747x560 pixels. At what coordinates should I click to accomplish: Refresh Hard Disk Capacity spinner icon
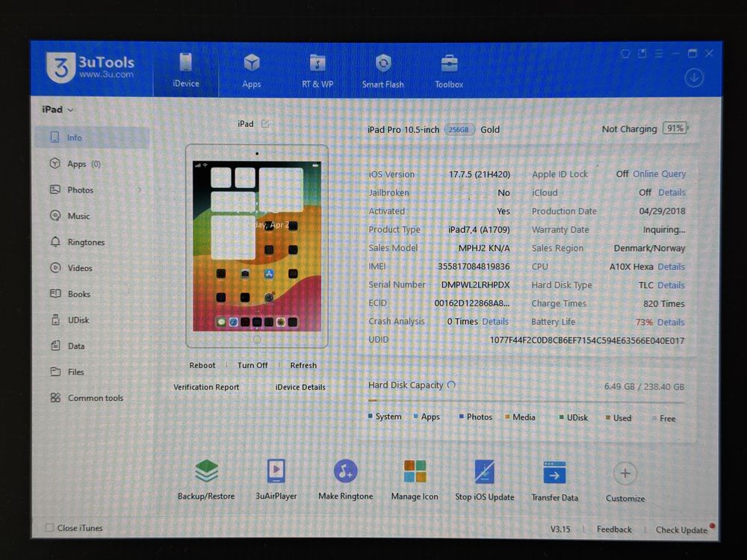(x=452, y=385)
